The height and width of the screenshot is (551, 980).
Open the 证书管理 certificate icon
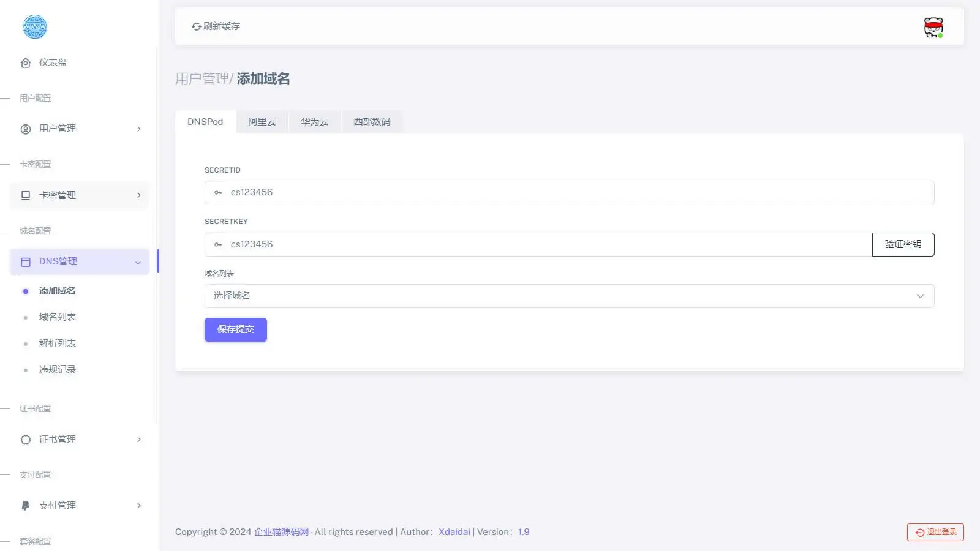click(26, 439)
